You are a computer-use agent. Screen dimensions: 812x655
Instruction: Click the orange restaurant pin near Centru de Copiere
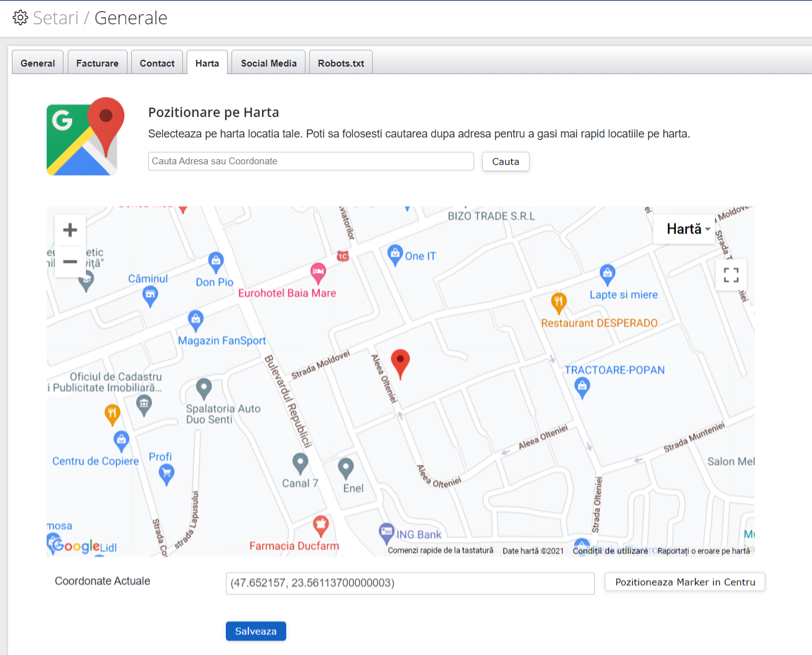[112, 415]
